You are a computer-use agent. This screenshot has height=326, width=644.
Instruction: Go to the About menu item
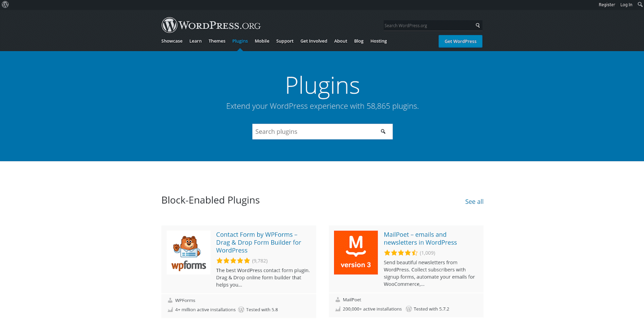coord(341,41)
